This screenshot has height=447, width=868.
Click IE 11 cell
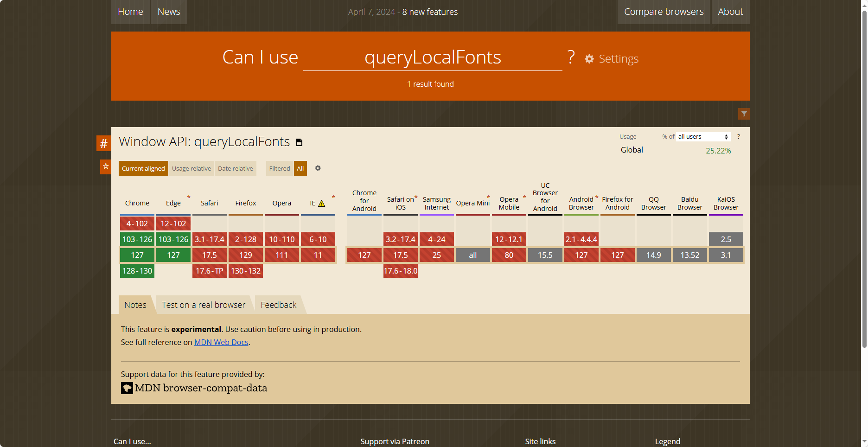[x=318, y=255]
